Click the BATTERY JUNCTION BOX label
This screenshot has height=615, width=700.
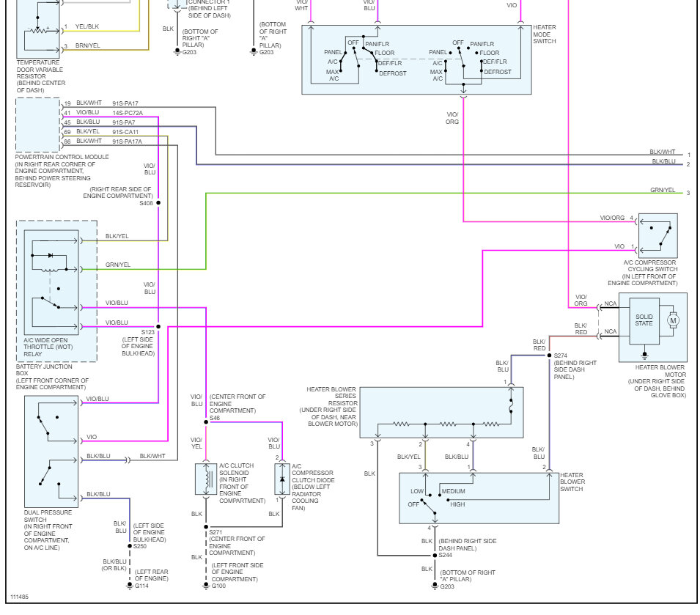click(x=44, y=370)
